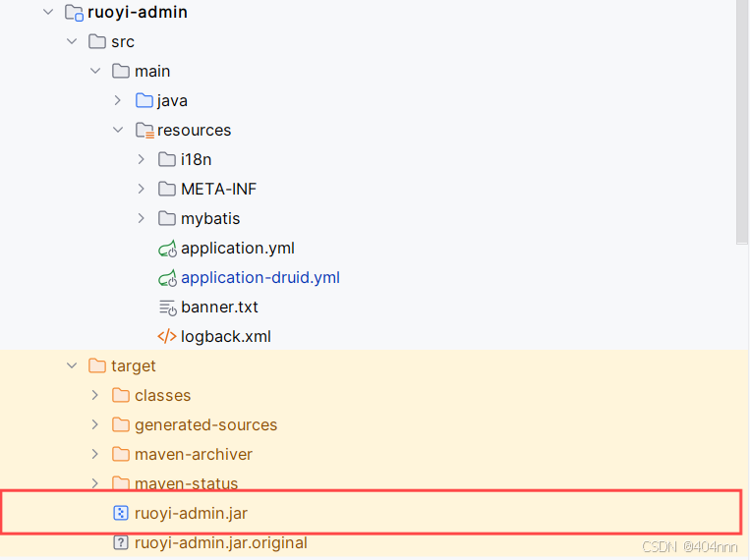Expand the classes folder chevron
The image size is (750, 560).
pyautogui.click(x=95, y=396)
